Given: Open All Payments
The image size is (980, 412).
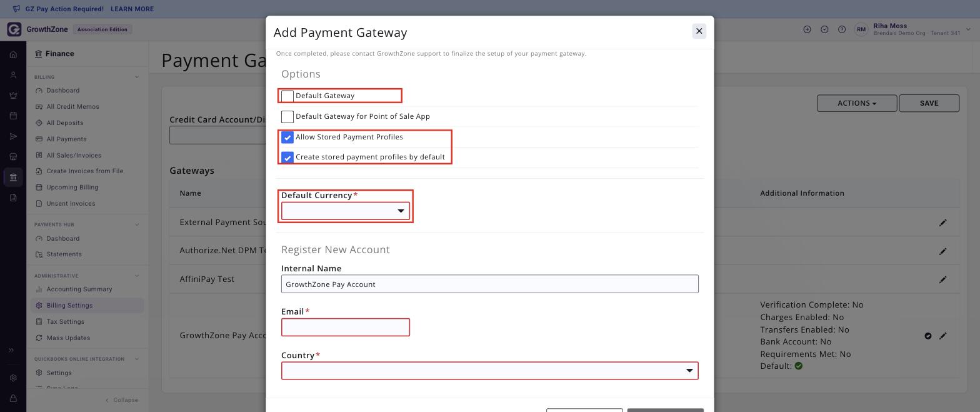Looking at the screenshot, I should (66, 139).
